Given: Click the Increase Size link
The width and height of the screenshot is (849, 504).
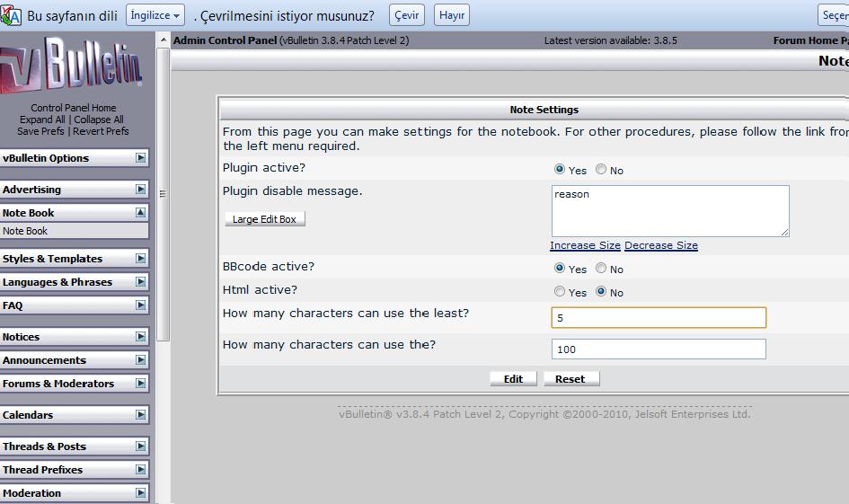Looking at the screenshot, I should (585, 245).
